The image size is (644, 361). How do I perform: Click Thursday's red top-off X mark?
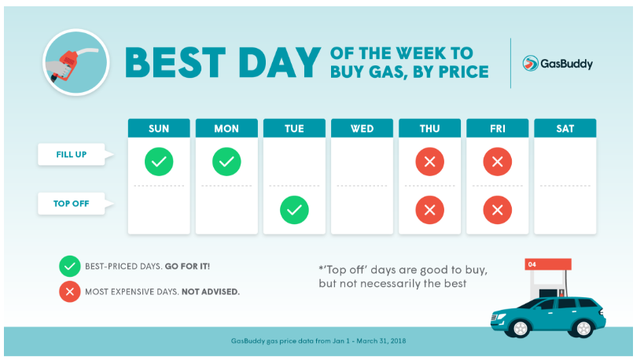click(x=429, y=210)
